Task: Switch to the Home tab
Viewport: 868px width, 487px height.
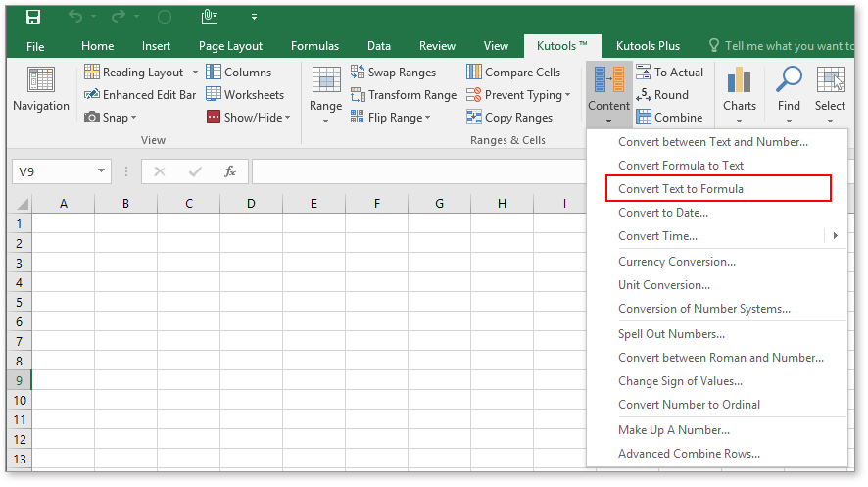Action: pos(97,46)
